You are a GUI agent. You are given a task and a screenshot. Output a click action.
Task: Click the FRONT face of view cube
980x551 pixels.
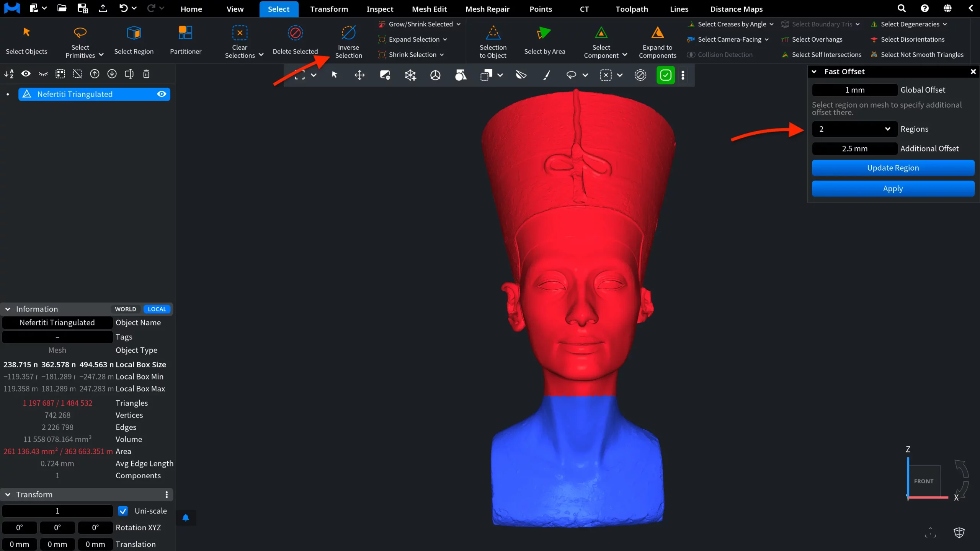924,481
